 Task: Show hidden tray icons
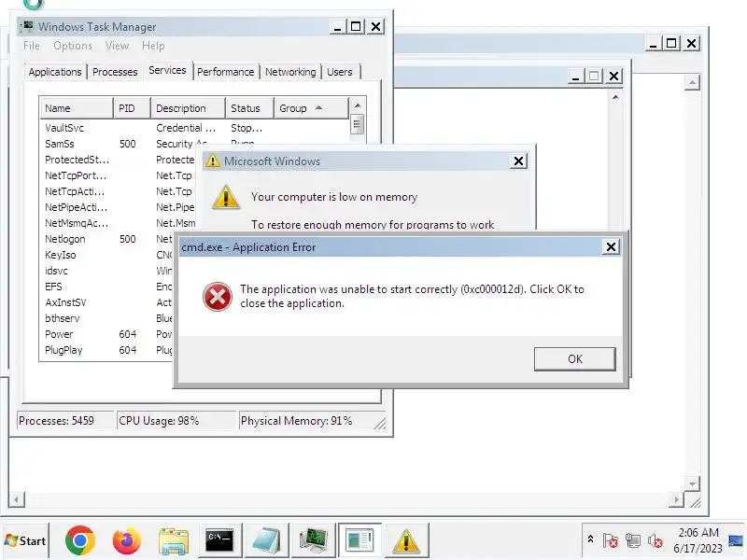point(590,539)
